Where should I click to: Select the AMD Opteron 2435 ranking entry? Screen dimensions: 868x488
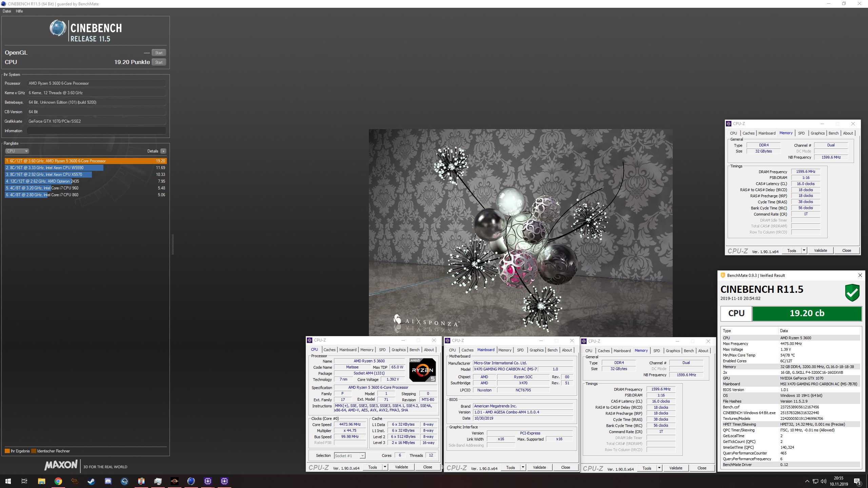pos(86,181)
